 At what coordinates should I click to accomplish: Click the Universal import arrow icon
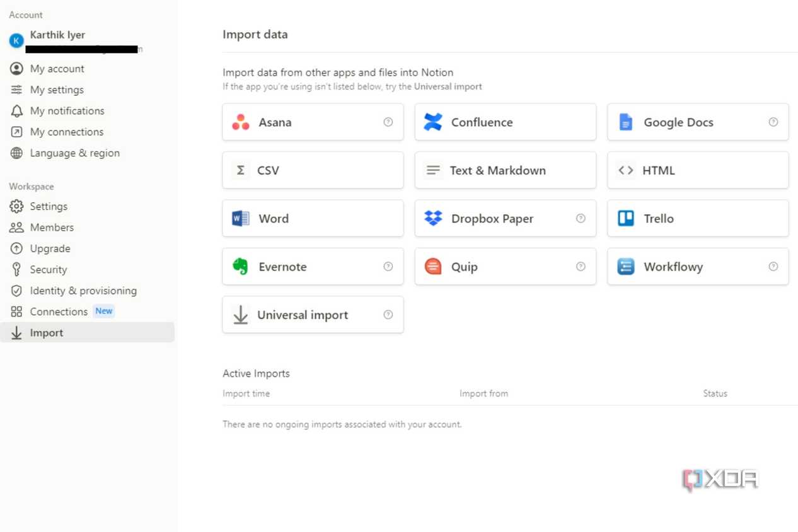240,315
